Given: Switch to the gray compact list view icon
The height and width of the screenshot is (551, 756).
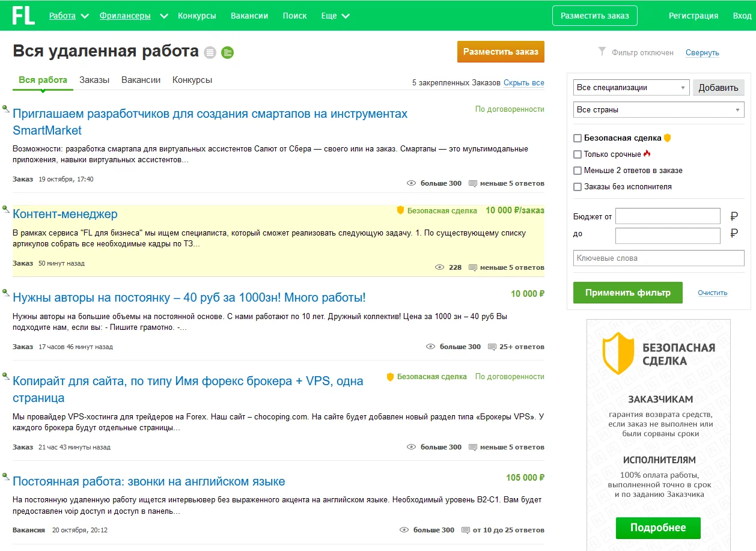Looking at the screenshot, I should click(x=209, y=53).
